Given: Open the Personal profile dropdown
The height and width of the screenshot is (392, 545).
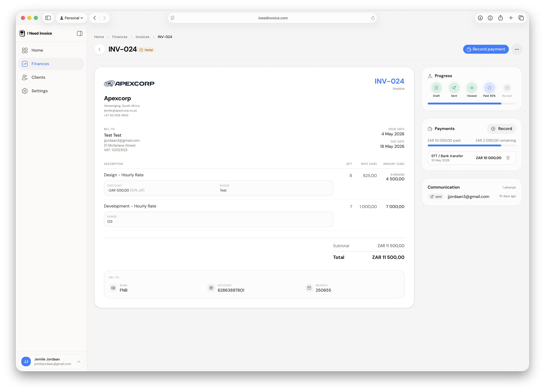Looking at the screenshot, I should (71, 18).
